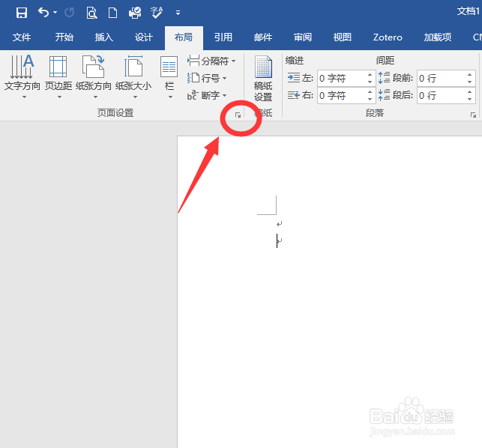
Task: Switch to the 插入 tab
Action: point(104,37)
